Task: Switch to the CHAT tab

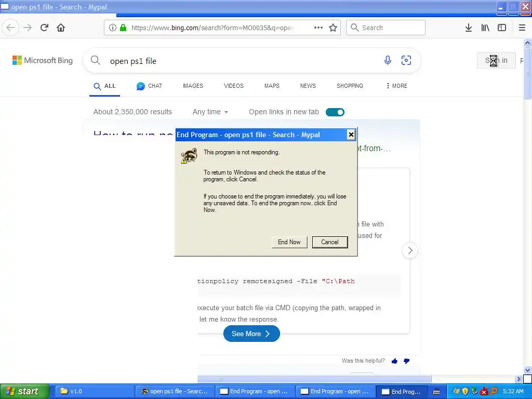Action: pos(149,86)
